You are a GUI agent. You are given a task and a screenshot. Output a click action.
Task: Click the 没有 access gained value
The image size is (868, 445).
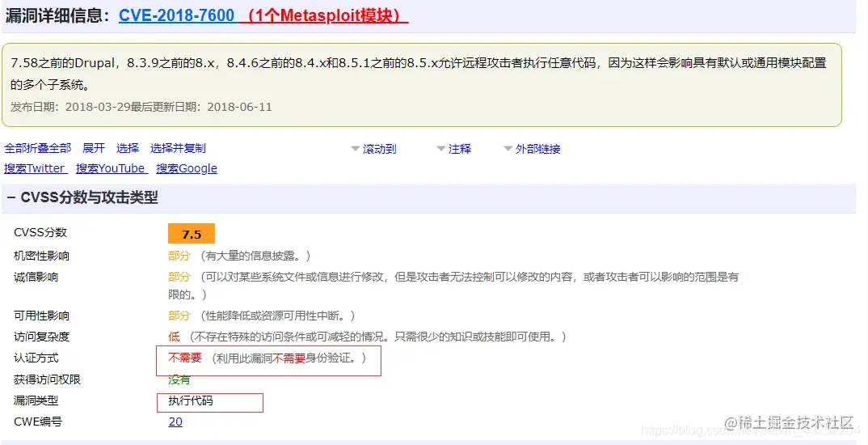(x=179, y=379)
